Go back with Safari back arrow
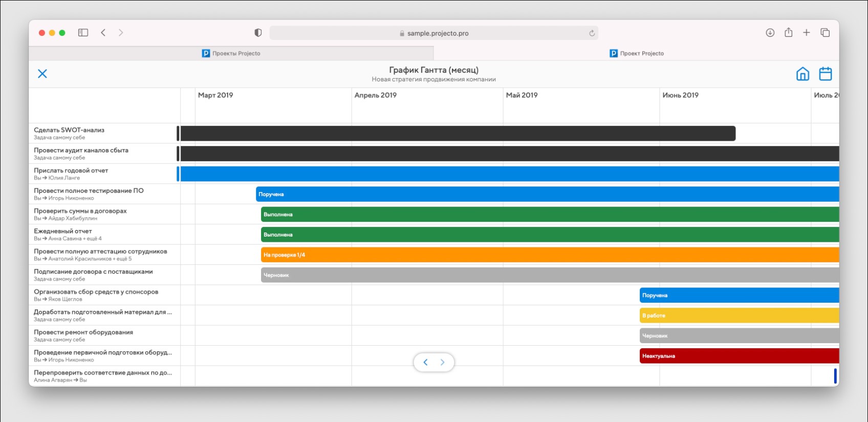 click(x=103, y=33)
